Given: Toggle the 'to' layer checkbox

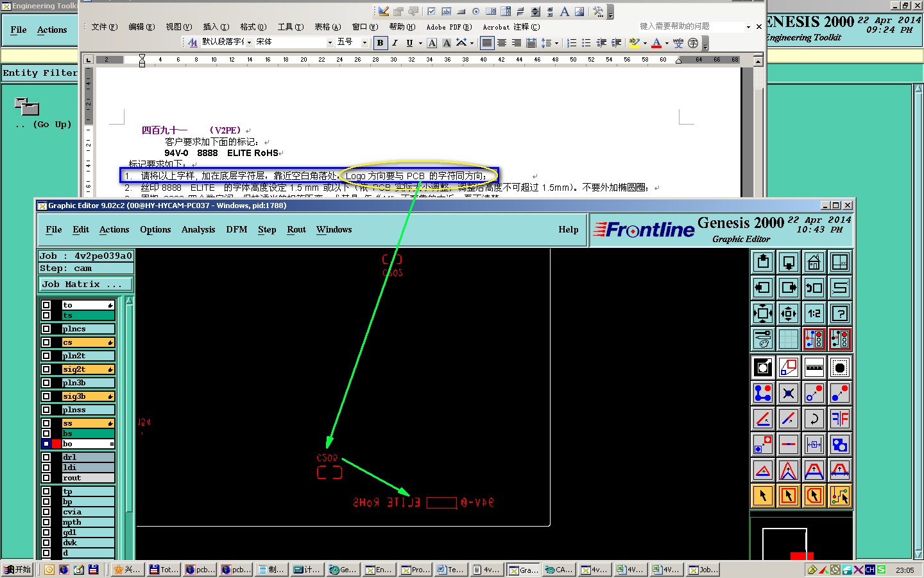Looking at the screenshot, I should (46, 305).
